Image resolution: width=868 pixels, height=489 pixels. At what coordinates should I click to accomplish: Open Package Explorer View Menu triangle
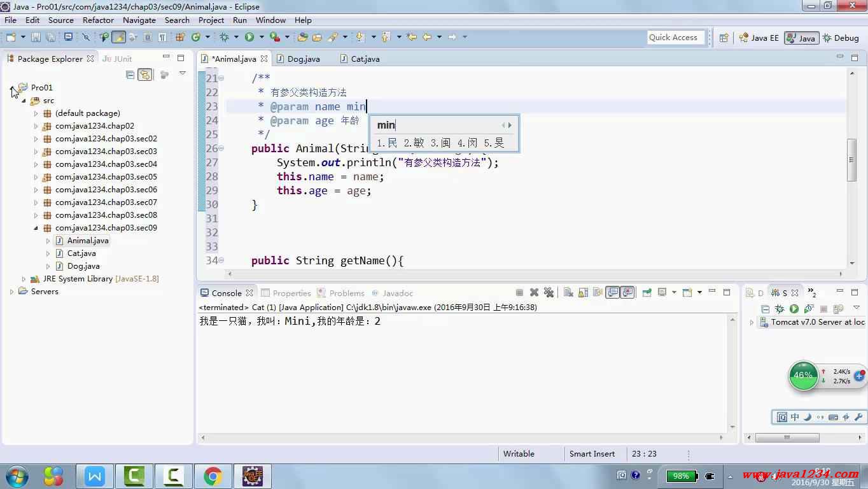click(x=182, y=74)
